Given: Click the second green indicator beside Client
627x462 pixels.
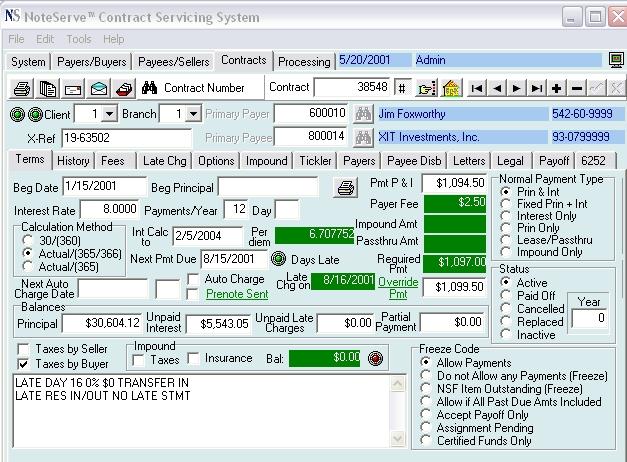Looking at the screenshot, I should (35, 114).
